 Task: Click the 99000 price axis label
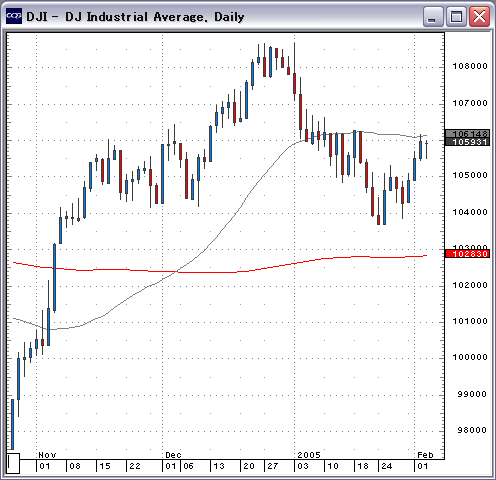472,394
